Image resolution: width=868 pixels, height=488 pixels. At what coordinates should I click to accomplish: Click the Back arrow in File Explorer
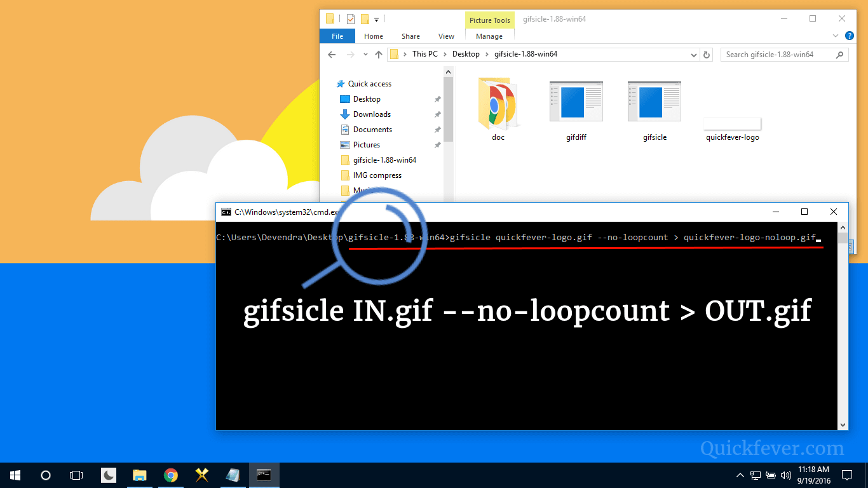click(332, 55)
